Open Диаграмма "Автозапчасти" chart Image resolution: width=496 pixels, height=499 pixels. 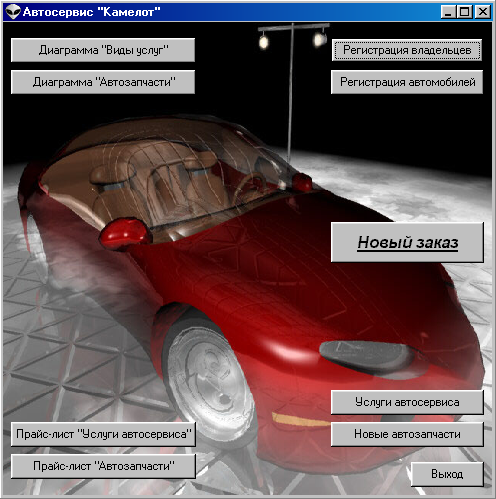[103, 82]
